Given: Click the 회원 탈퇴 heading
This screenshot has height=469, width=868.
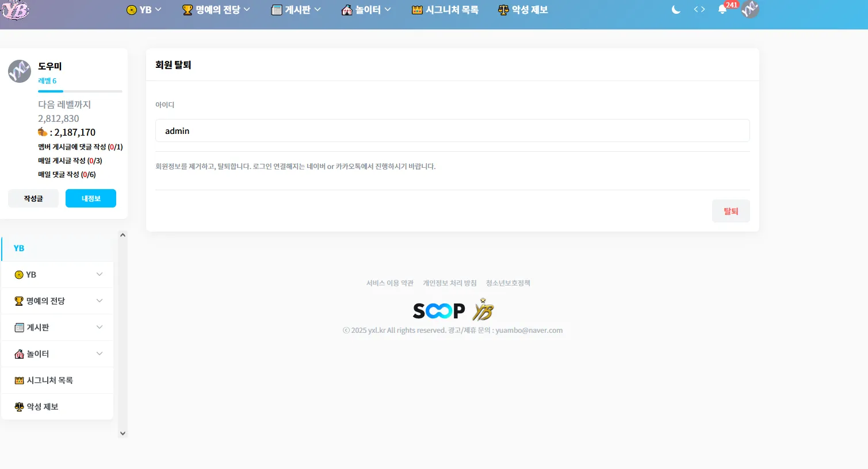Looking at the screenshot, I should [x=173, y=65].
